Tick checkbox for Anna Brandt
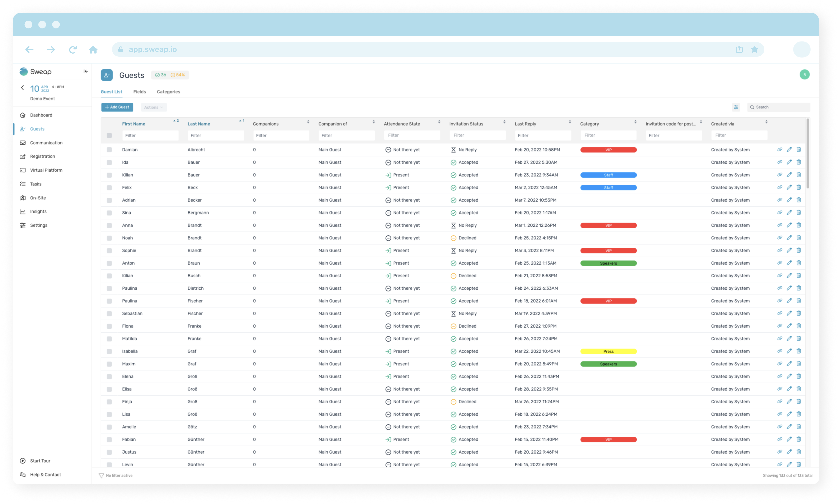 click(109, 225)
